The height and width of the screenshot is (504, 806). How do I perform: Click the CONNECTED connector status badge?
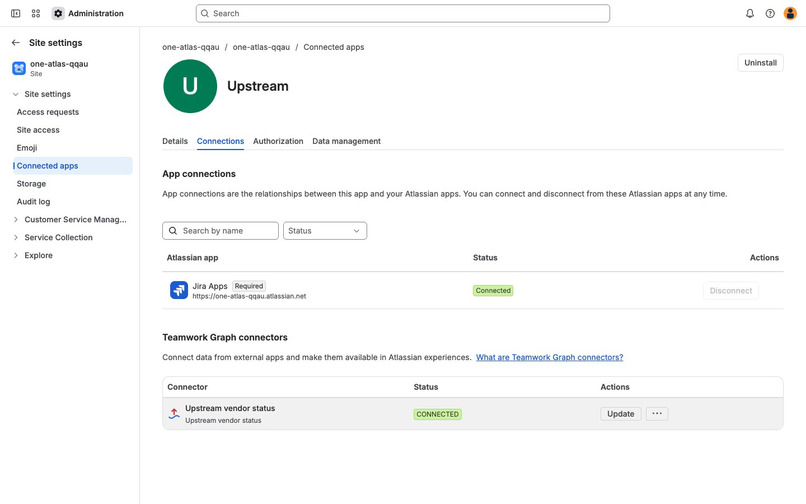(437, 414)
